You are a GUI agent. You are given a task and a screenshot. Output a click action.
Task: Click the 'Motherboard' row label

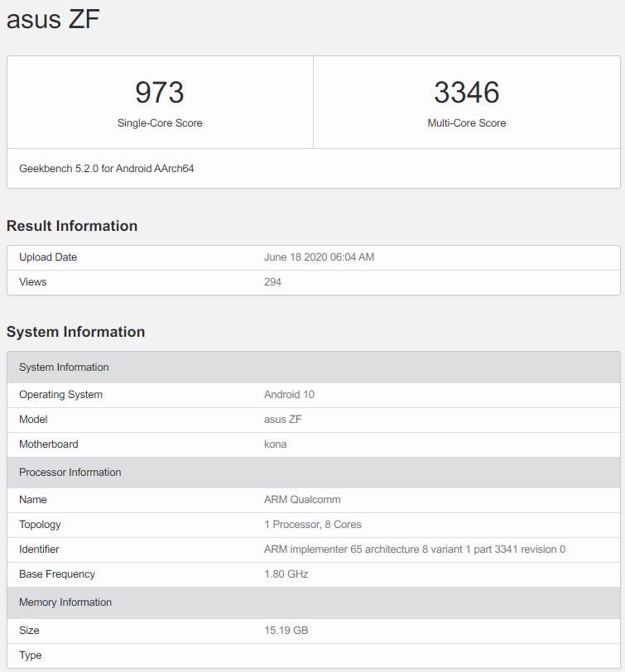pyautogui.click(x=49, y=444)
